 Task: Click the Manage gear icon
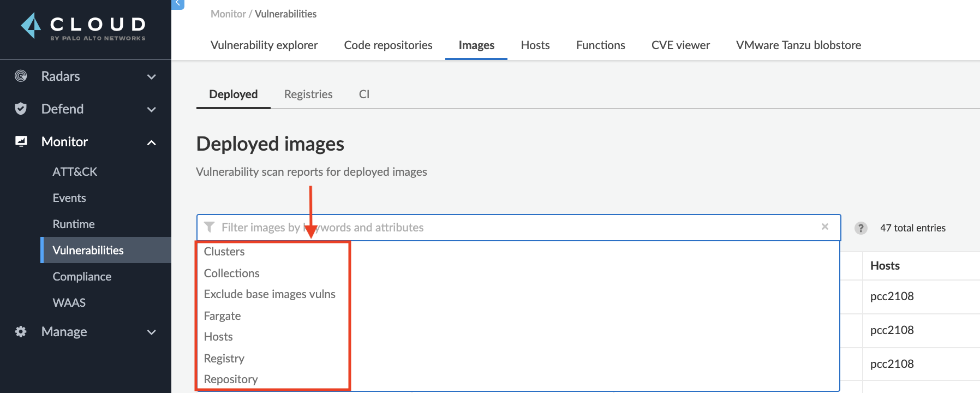tap(21, 331)
